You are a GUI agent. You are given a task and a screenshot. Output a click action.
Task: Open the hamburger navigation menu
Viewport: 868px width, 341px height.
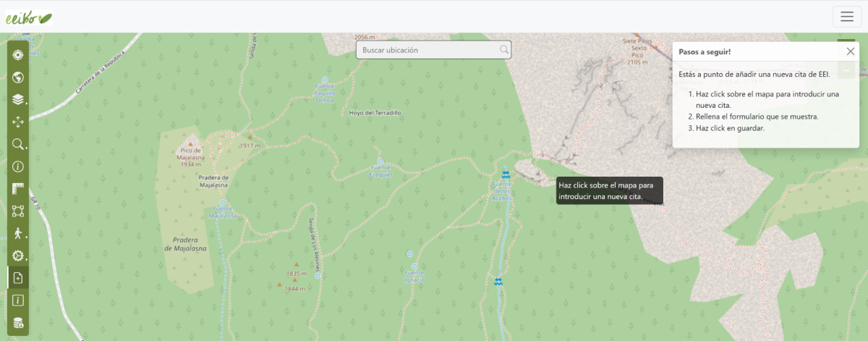(847, 17)
